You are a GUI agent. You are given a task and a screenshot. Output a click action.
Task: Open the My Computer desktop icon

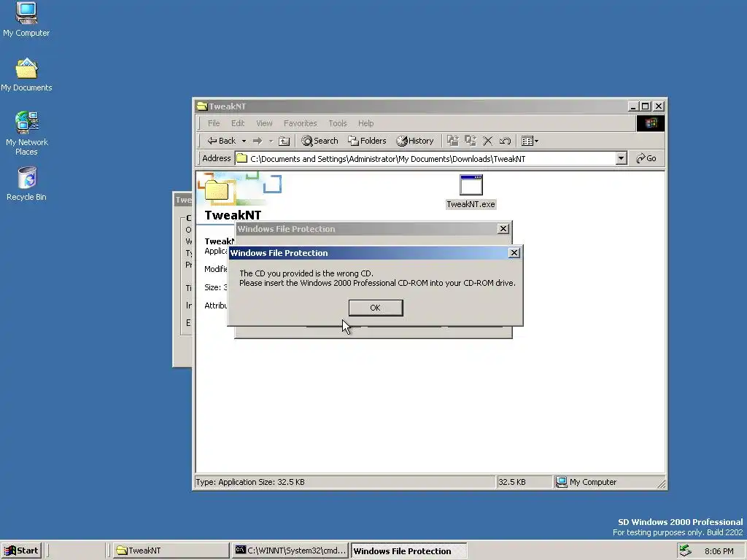(26, 19)
